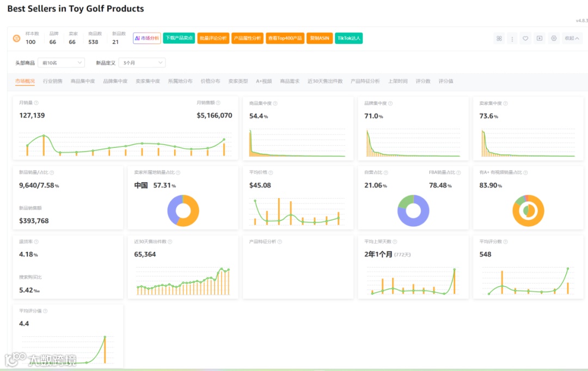Click help icon next to 平均上架天数

click(395, 242)
